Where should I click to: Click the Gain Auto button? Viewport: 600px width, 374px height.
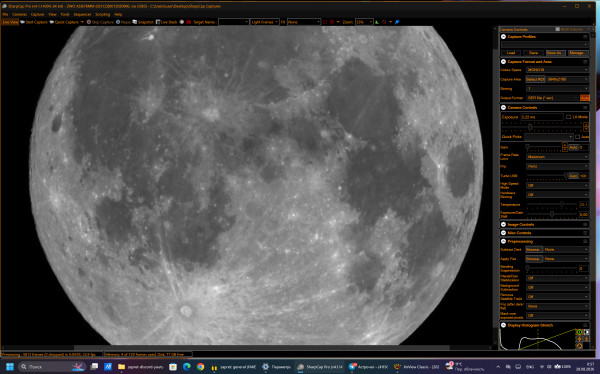click(573, 147)
